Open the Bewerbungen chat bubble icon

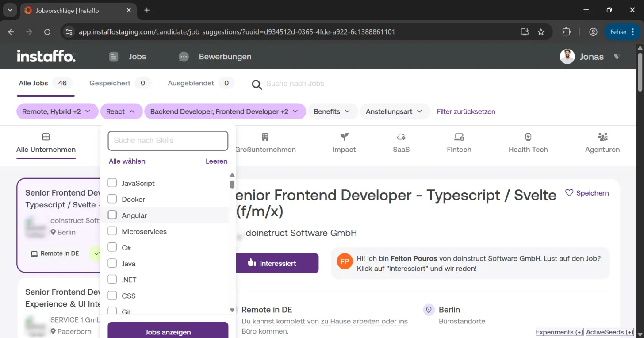click(184, 57)
